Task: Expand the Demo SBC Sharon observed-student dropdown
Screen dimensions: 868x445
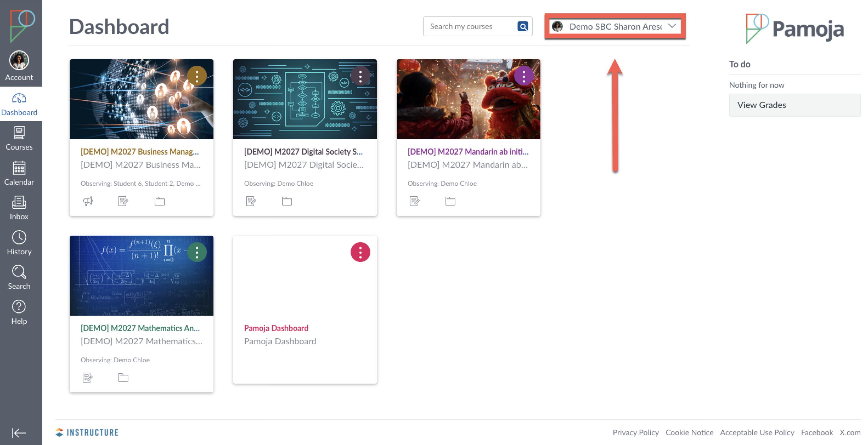Action: pyautogui.click(x=615, y=26)
